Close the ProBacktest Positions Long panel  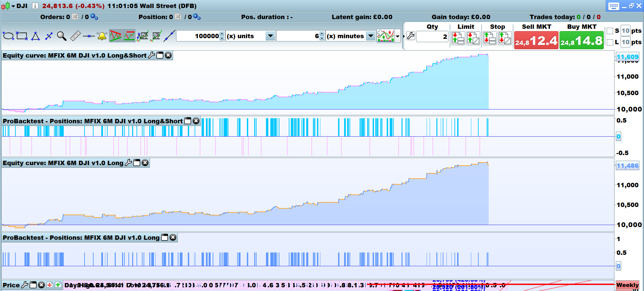click(x=173, y=237)
